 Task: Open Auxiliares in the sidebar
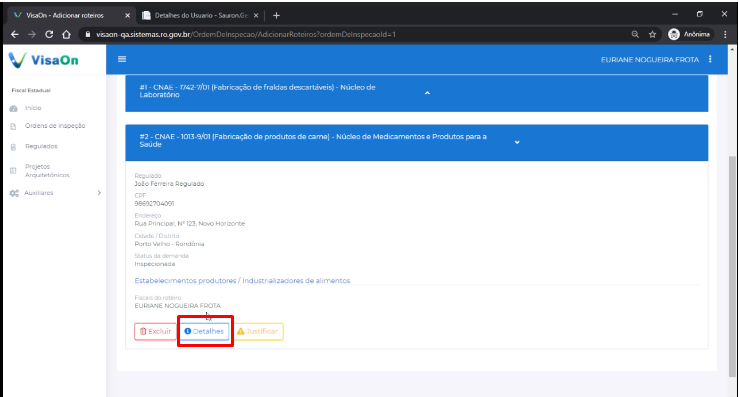click(39, 193)
